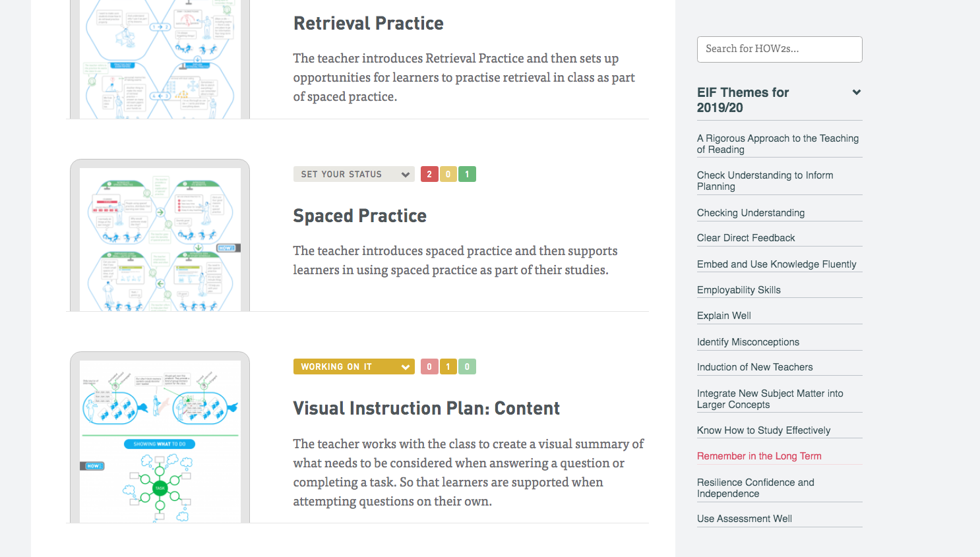980x557 pixels.
Task: Select the Clear Direct Feedback theme
Action: 746,238
